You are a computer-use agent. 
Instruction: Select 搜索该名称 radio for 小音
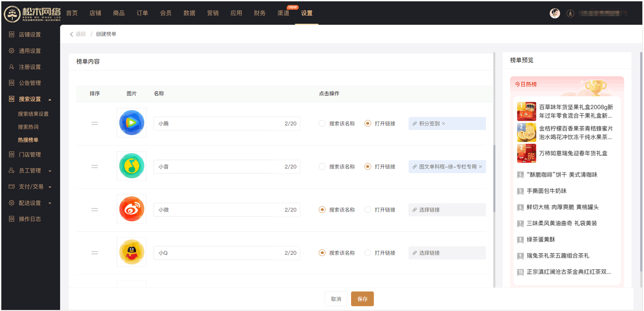(x=322, y=167)
